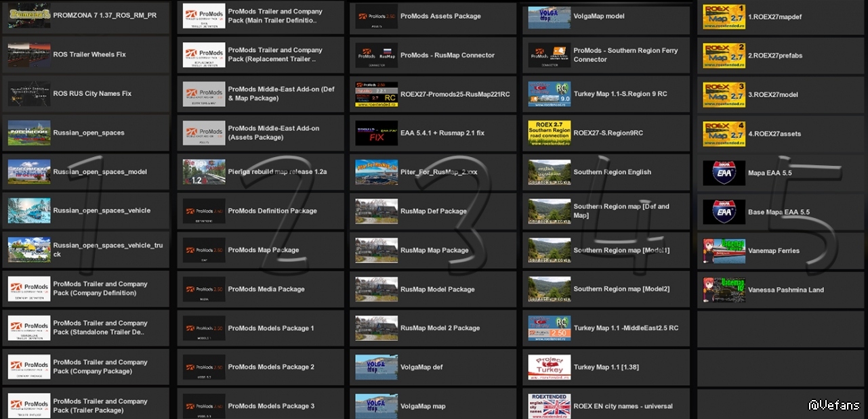
Task: Click 'ProMods Models Package 2' text
Action: [x=271, y=367]
